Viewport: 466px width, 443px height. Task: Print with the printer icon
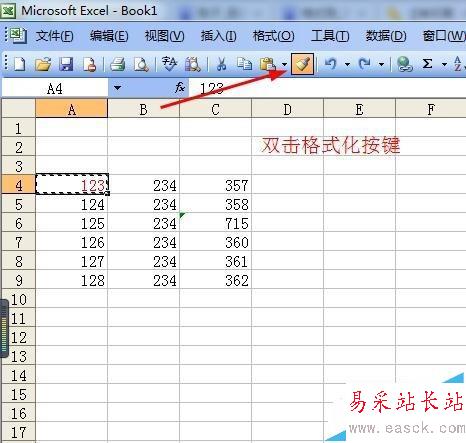coord(118,64)
